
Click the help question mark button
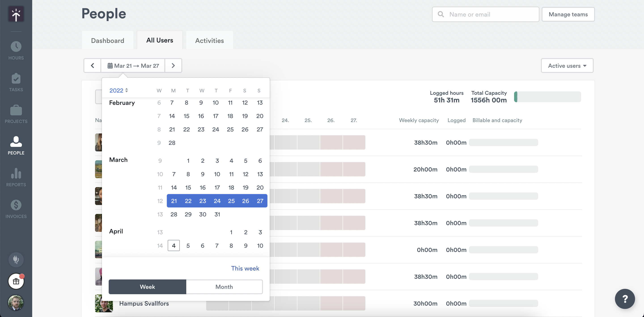pyautogui.click(x=625, y=299)
